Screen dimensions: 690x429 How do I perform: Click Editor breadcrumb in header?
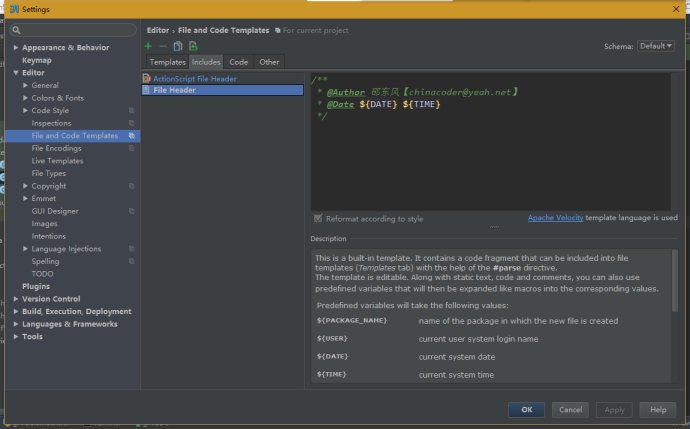pyautogui.click(x=158, y=30)
